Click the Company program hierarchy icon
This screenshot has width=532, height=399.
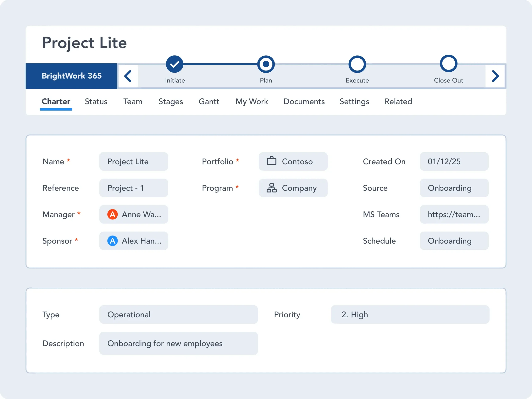point(271,188)
